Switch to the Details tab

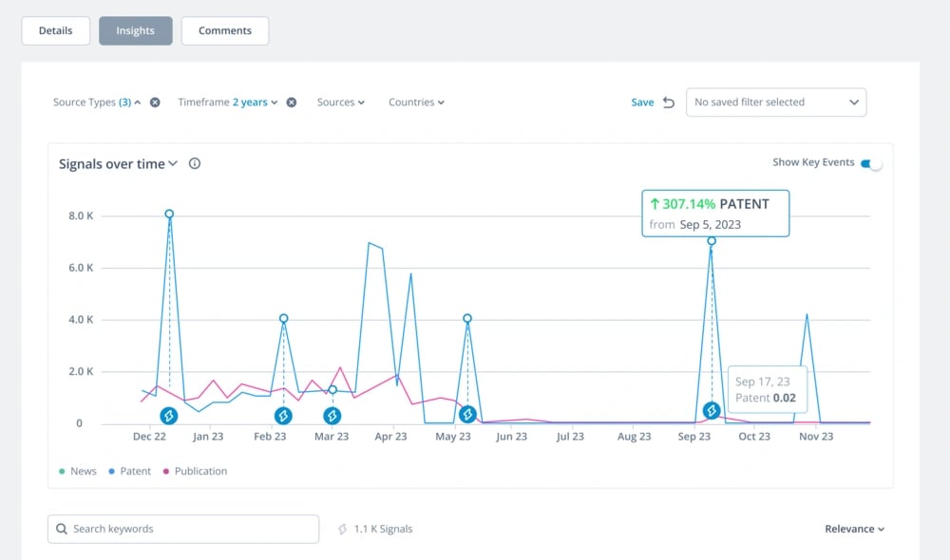coord(55,30)
